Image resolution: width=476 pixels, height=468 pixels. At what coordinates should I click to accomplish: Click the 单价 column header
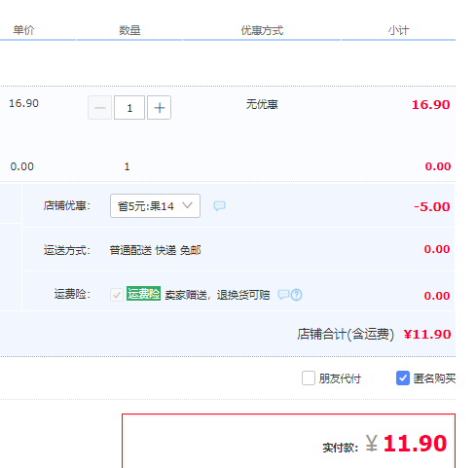[23, 30]
